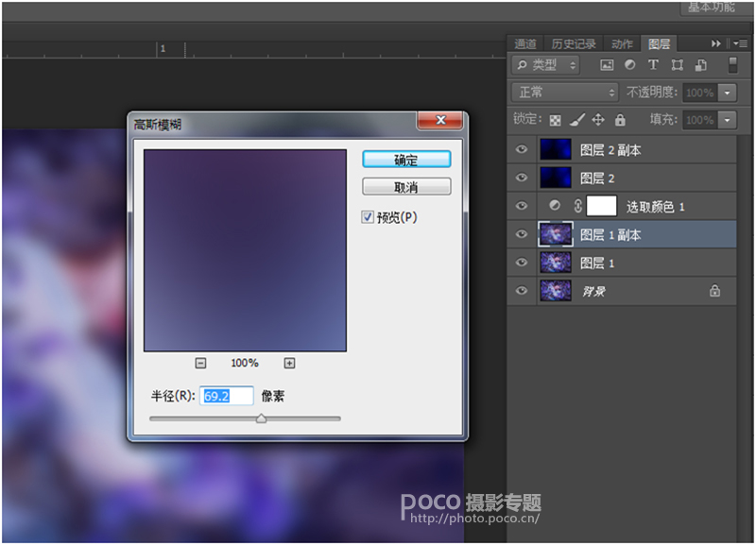Viewport: 756px width, 545px height.
Task: Switch to the 通道 tab
Action: click(525, 44)
